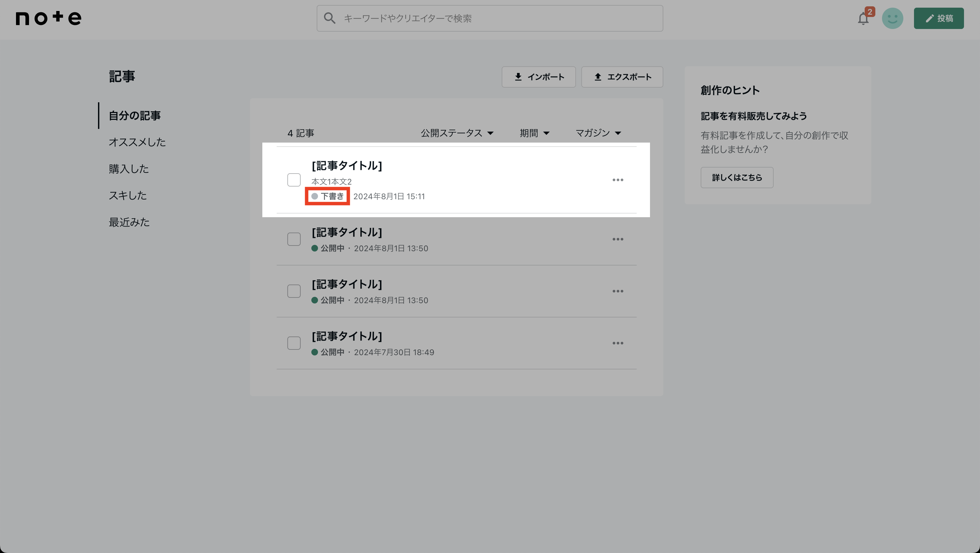Click the search input field
Image resolution: width=980 pixels, height=553 pixels.
(x=489, y=18)
